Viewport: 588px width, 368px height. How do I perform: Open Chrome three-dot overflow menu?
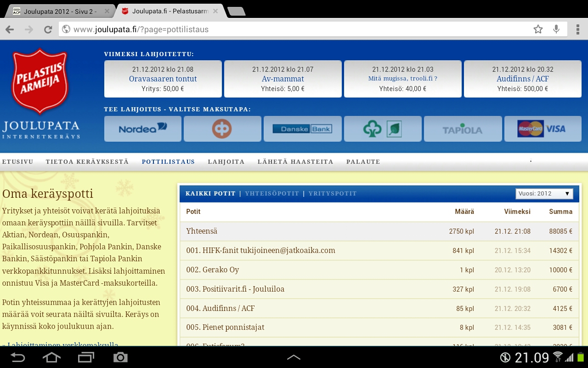(x=577, y=29)
